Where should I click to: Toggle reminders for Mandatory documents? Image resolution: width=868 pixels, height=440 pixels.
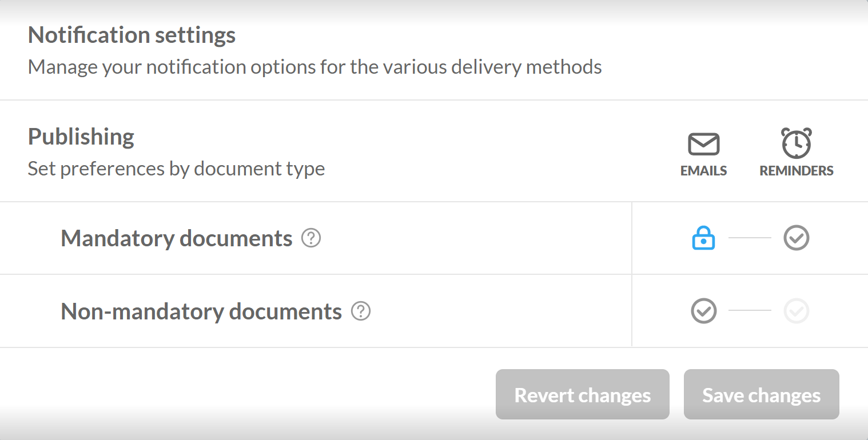(796, 238)
